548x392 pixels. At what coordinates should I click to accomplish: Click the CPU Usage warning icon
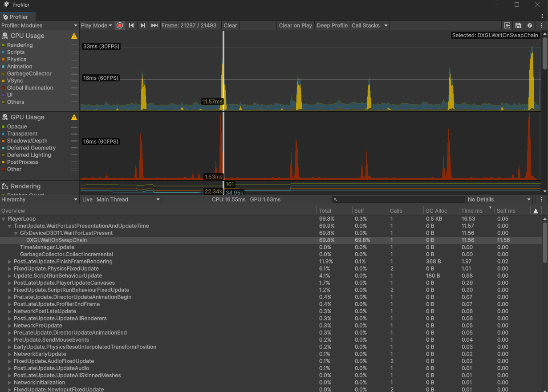(x=74, y=36)
